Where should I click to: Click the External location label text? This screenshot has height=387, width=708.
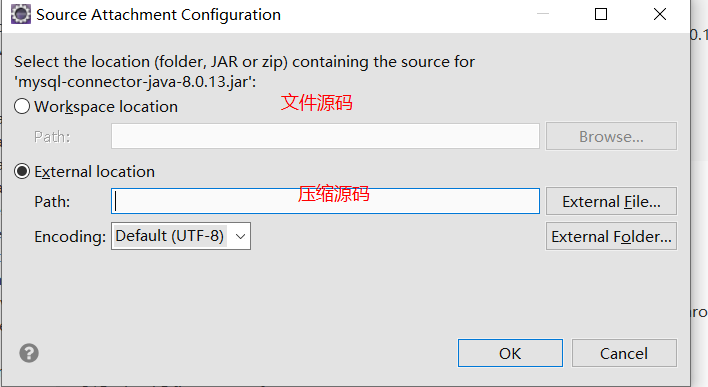point(94,172)
